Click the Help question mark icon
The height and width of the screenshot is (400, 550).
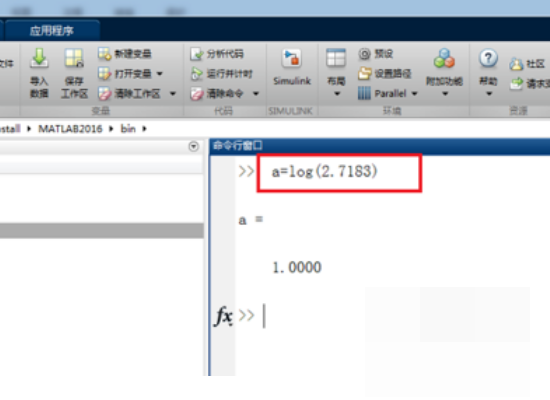488,58
